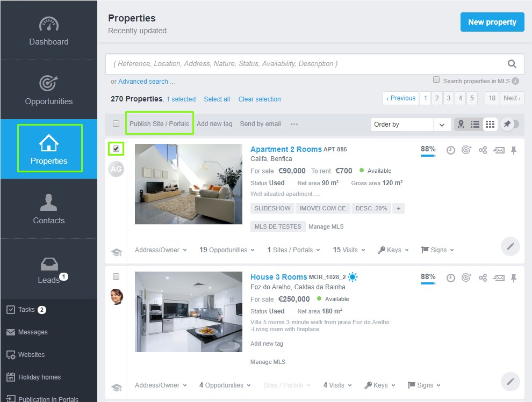Image resolution: width=532 pixels, height=402 pixels.
Task: Click the opportunities target icon on the first property
Action: click(466, 150)
